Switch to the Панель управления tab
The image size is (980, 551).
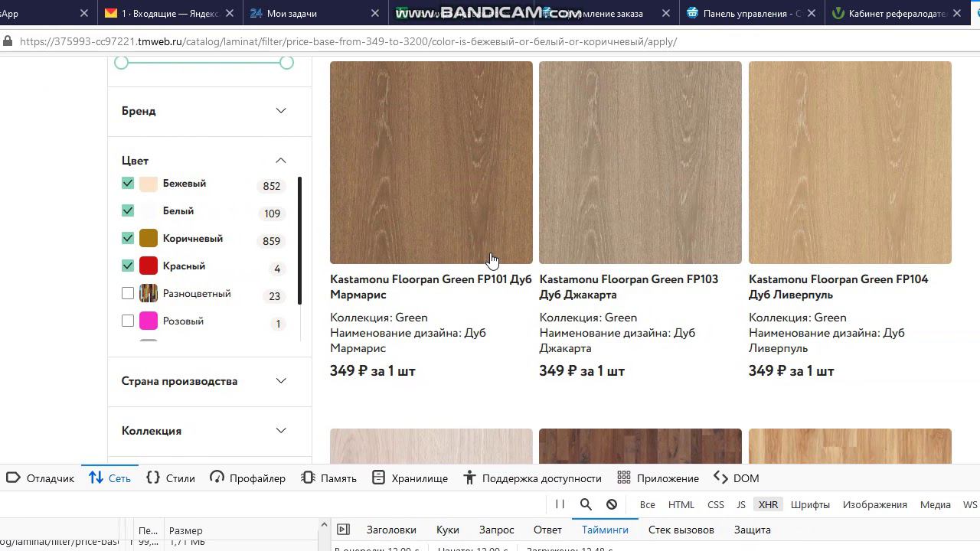745,13
